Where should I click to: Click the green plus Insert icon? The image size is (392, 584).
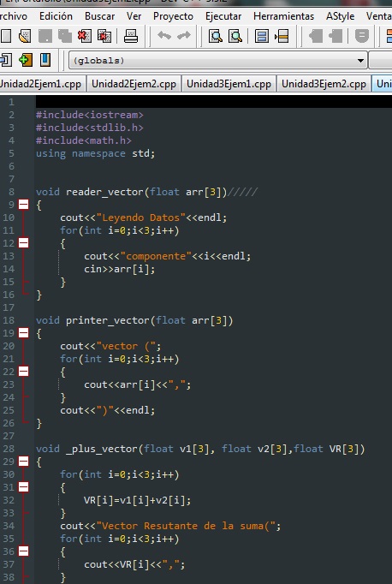coord(26,60)
